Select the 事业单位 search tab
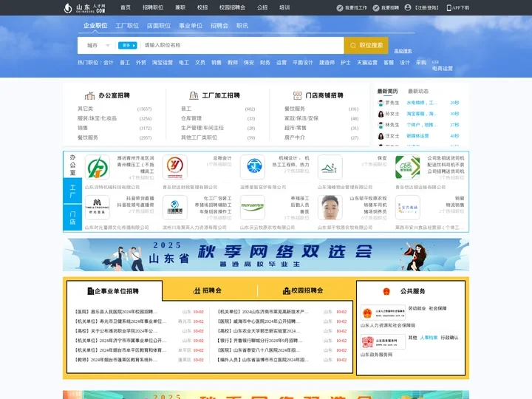Viewport: 532px width, 399px height. click(191, 26)
